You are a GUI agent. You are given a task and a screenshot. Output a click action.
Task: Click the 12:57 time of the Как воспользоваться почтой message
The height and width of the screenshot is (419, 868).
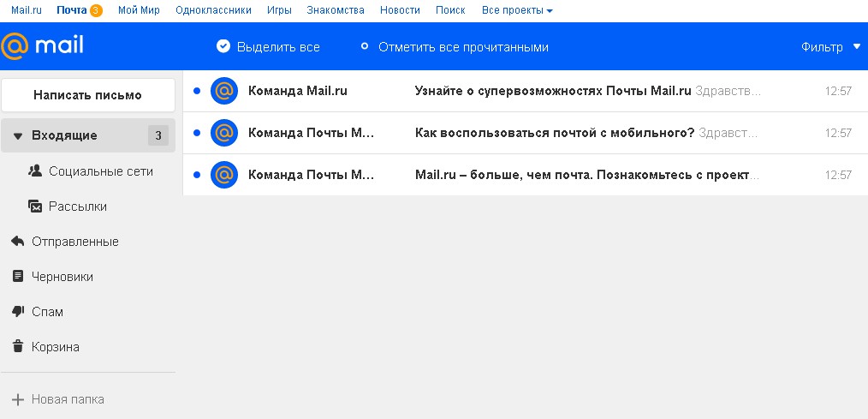[838, 133]
